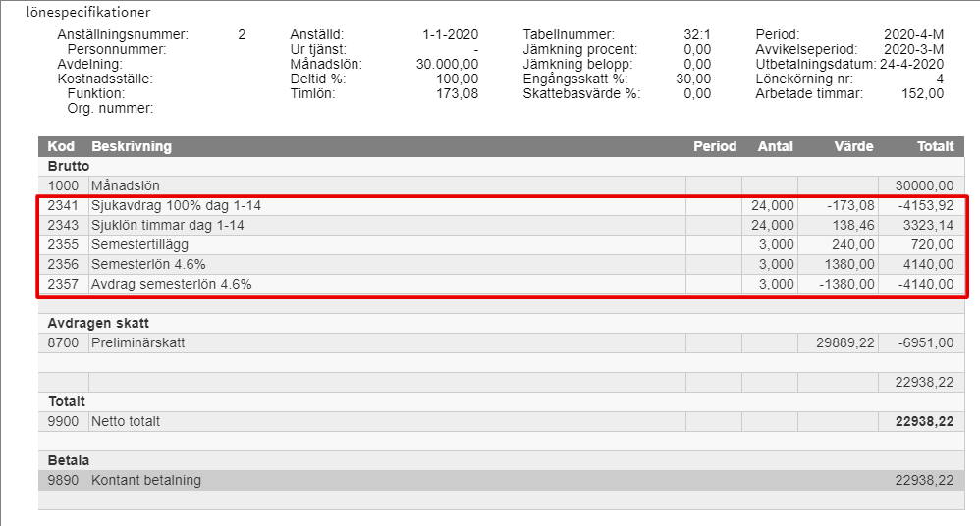Image resolution: width=980 pixels, height=526 pixels.
Task: Click the Engångsskatt % value 30,00
Action: click(693, 79)
